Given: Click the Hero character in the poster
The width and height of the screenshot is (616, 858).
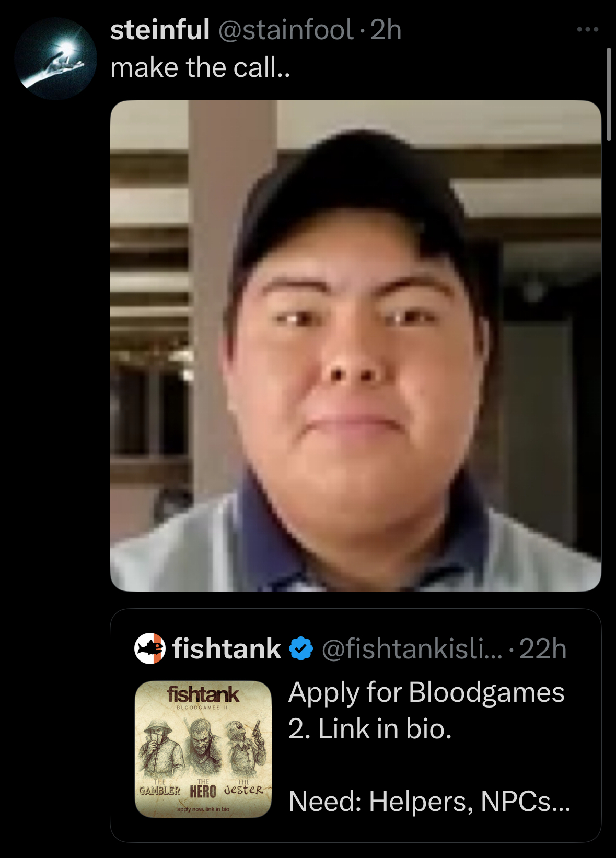Looking at the screenshot, I should tap(202, 748).
